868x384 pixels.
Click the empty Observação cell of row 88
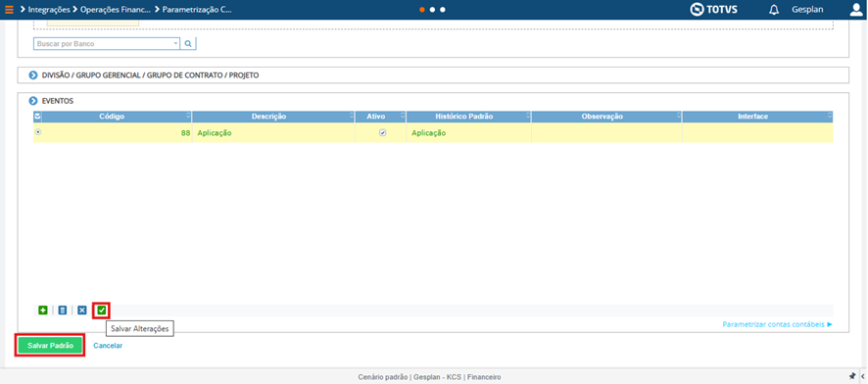click(x=606, y=133)
